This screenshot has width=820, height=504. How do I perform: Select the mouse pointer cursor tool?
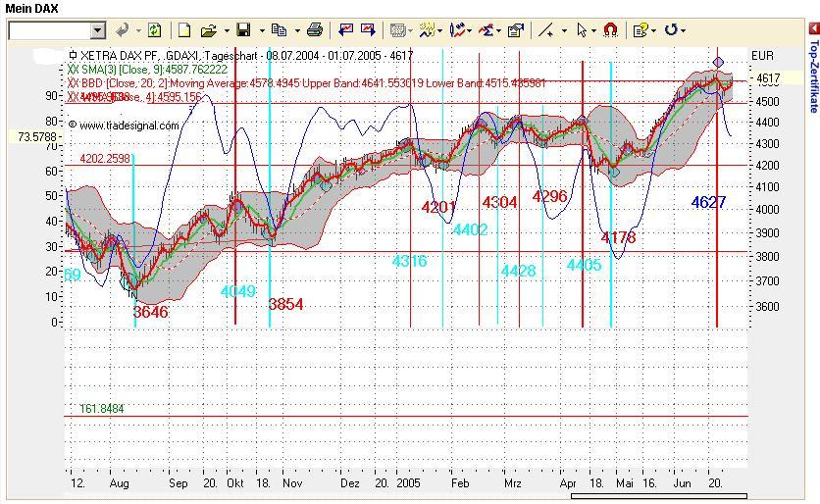coord(581,30)
